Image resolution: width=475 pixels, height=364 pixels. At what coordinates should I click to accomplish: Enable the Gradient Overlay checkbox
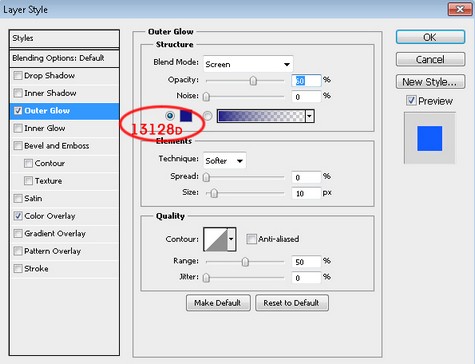[18, 234]
